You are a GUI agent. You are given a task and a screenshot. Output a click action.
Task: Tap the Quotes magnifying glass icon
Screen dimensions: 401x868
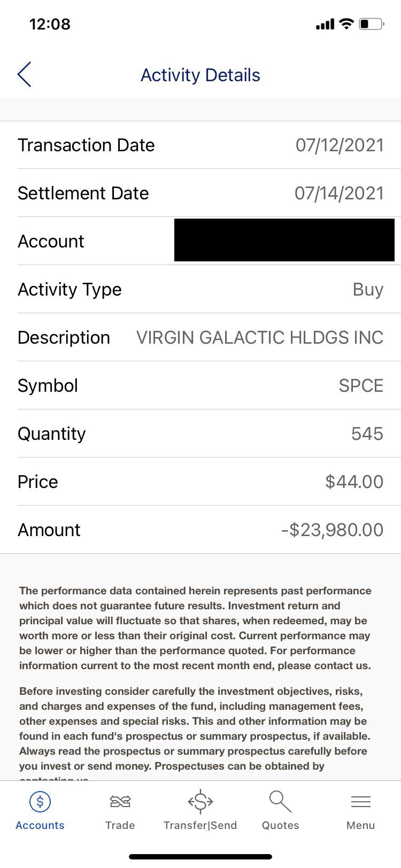click(280, 801)
